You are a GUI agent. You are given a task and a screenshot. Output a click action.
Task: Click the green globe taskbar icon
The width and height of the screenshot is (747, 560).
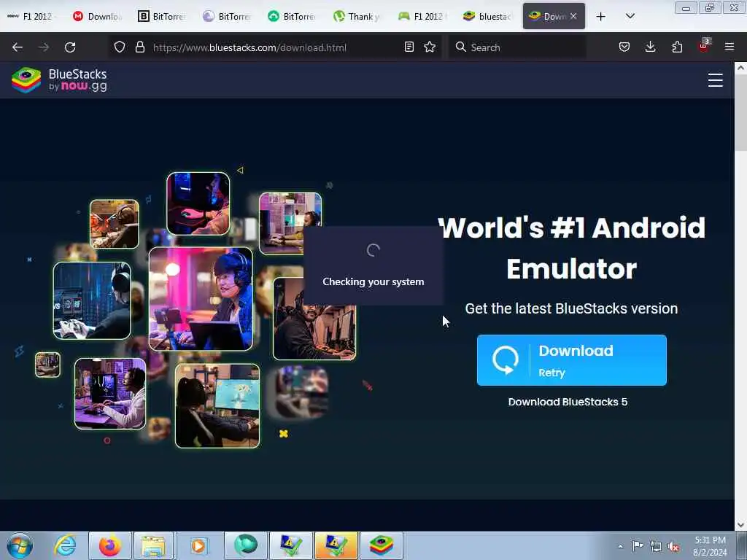point(246,545)
